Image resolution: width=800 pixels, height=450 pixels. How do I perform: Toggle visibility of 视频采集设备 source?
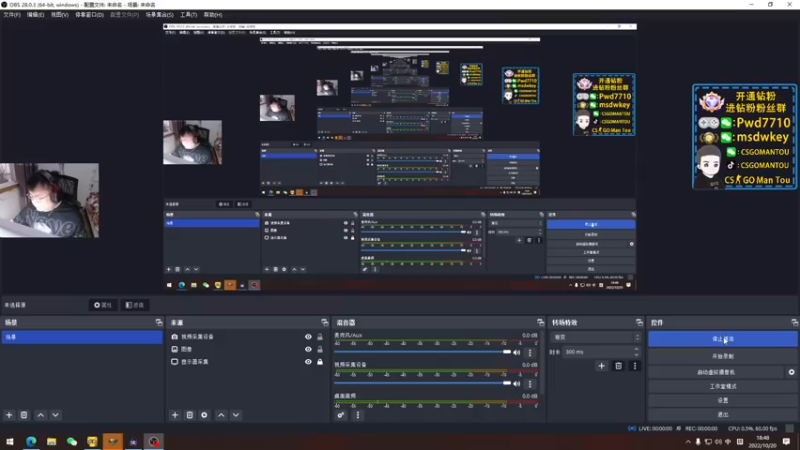[308, 337]
